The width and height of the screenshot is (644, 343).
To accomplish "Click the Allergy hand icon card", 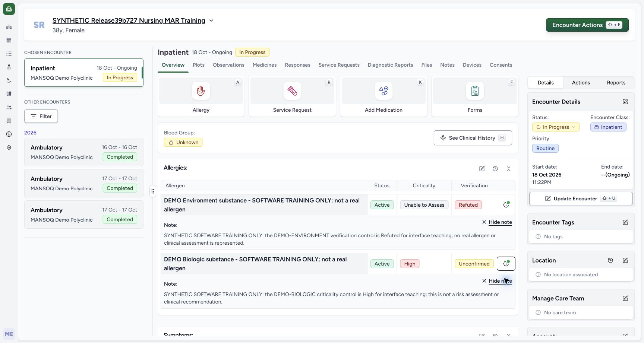I will point(201,96).
